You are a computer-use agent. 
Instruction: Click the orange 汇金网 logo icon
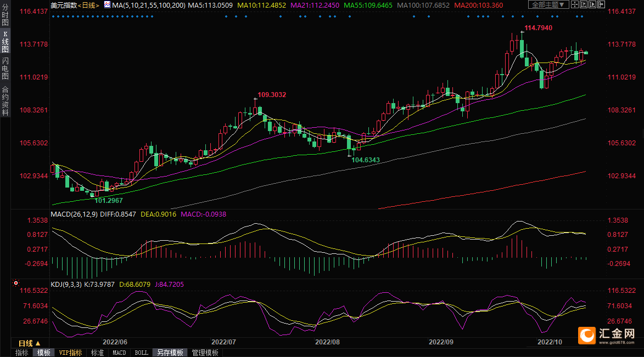coord(587,335)
